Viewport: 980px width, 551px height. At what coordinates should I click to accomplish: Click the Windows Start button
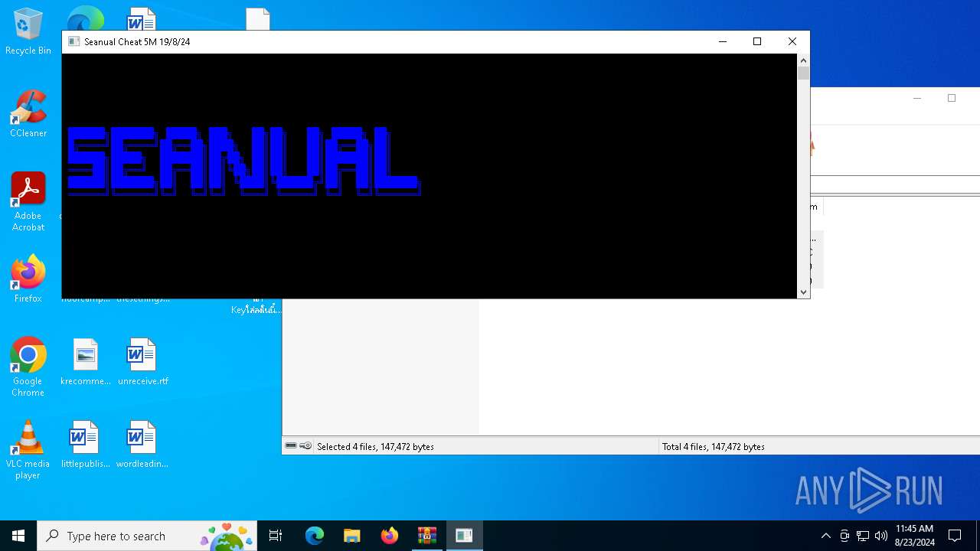coord(18,536)
